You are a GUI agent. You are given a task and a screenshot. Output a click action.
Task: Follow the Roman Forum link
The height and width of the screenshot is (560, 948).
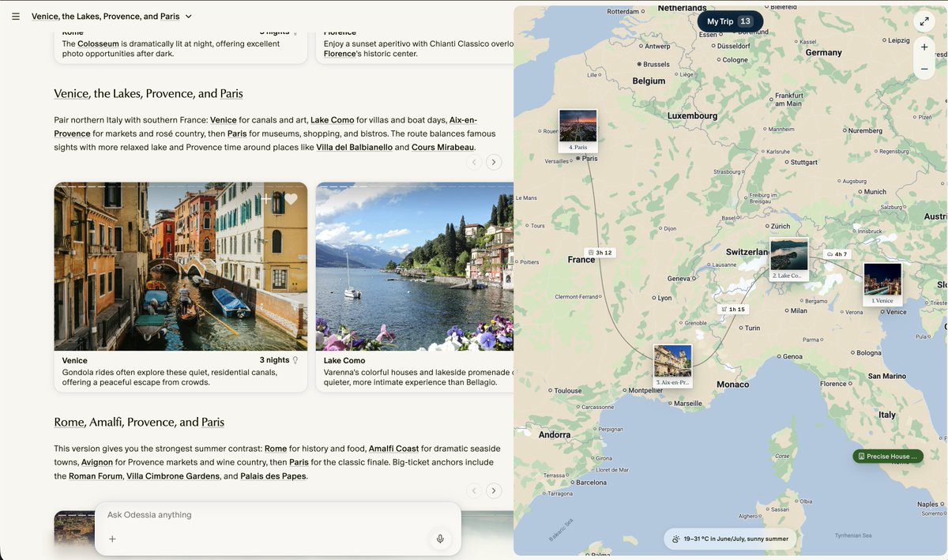pyautogui.click(x=96, y=476)
